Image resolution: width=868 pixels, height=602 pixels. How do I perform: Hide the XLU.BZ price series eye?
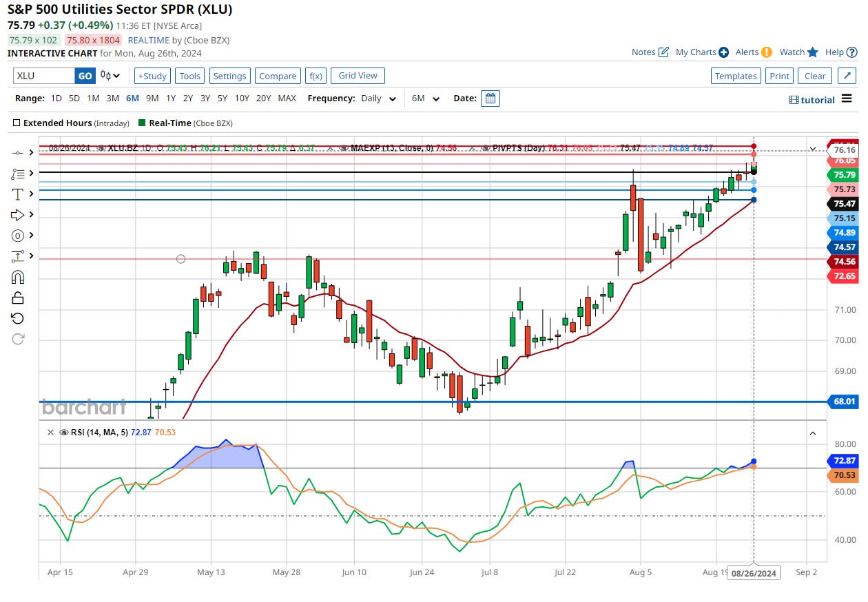[101, 147]
